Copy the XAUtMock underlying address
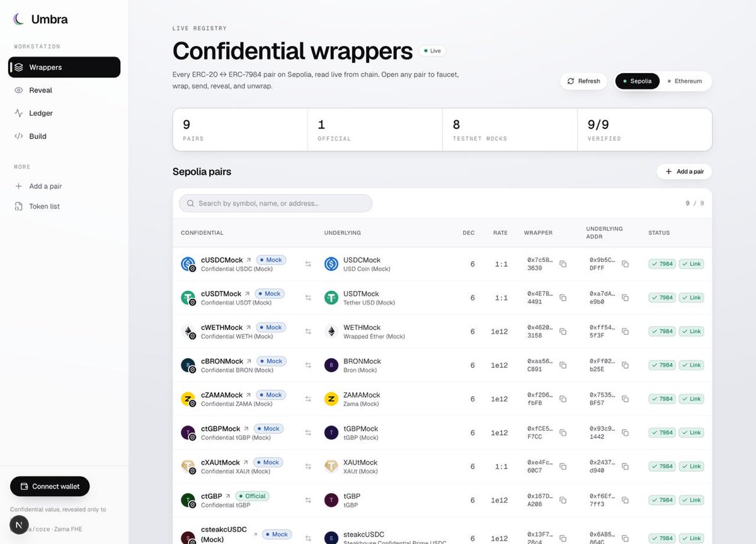756x544 pixels. (625, 467)
